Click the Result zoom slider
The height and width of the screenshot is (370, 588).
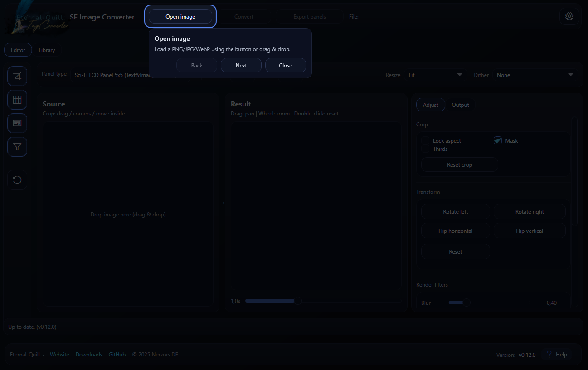point(323,301)
